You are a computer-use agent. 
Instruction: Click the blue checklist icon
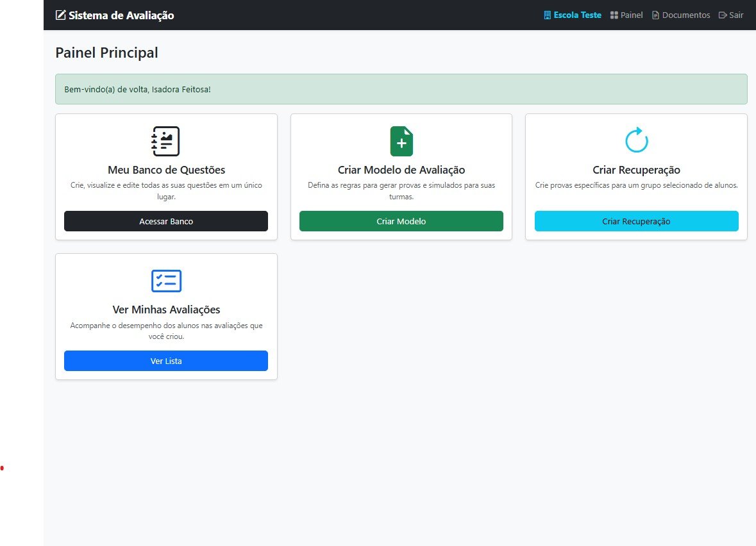pos(166,281)
